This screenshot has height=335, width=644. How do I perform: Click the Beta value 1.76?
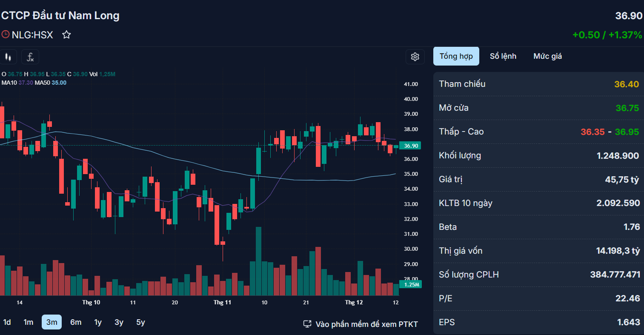pyautogui.click(x=632, y=227)
